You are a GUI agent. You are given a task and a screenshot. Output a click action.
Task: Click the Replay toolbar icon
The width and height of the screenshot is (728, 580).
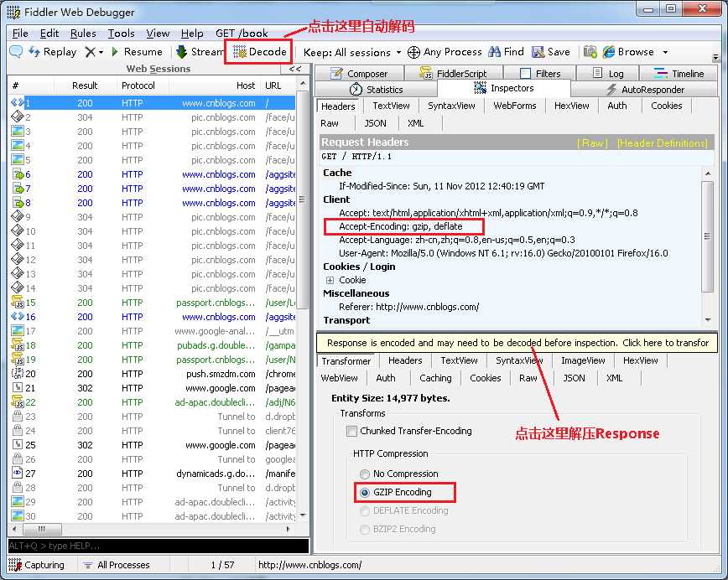click(34, 51)
